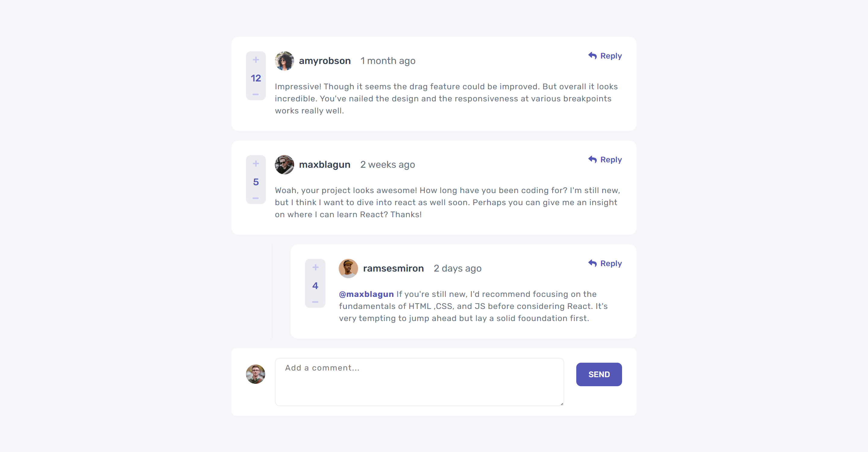Image resolution: width=868 pixels, height=452 pixels.
Task: Focus the Add a comment text area
Action: pos(419,382)
